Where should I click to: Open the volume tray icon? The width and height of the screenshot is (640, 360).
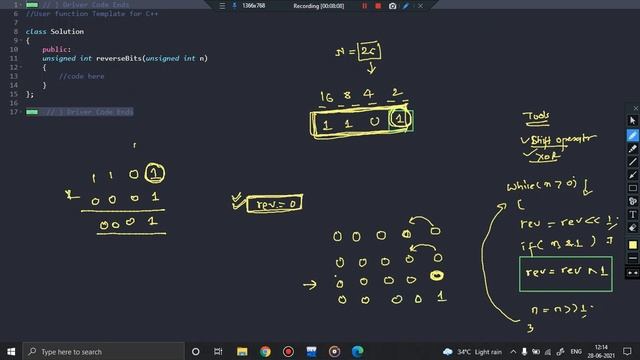tap(561, 351)
